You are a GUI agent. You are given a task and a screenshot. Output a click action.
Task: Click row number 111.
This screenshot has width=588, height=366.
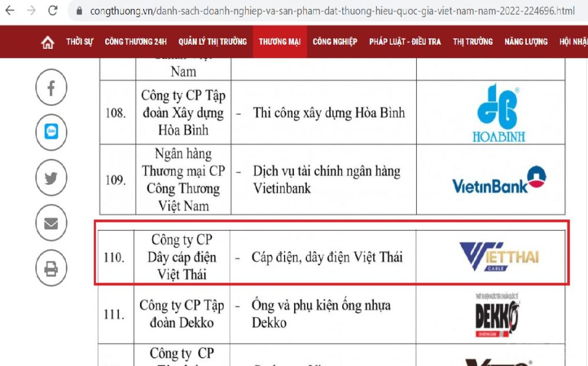(114, 315)
